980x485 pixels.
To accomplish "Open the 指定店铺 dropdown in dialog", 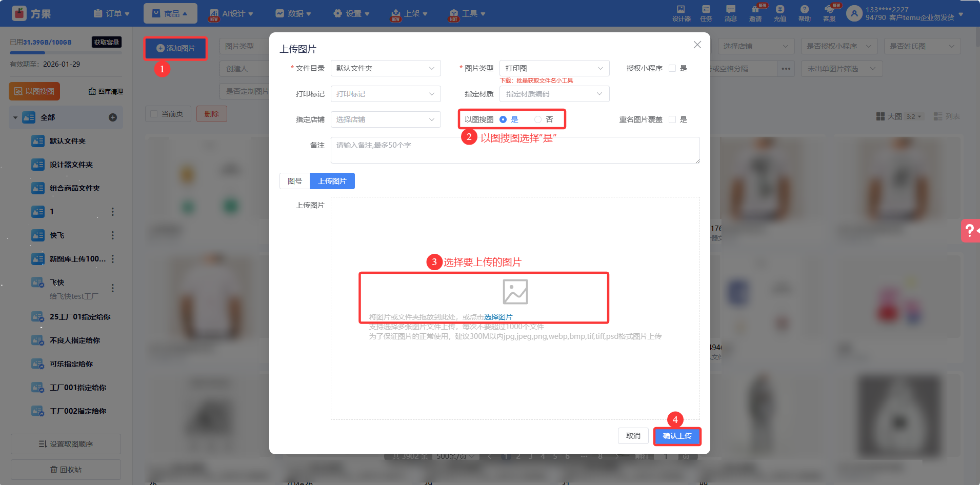I will click(x=386, y=119).
